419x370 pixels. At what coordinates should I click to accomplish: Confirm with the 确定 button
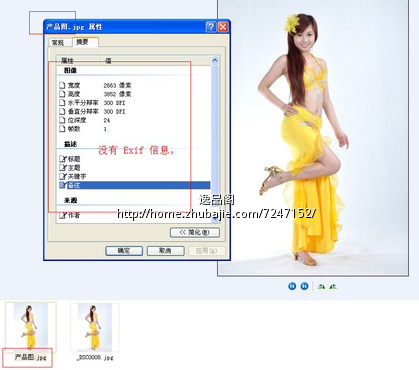pos(124,251)
